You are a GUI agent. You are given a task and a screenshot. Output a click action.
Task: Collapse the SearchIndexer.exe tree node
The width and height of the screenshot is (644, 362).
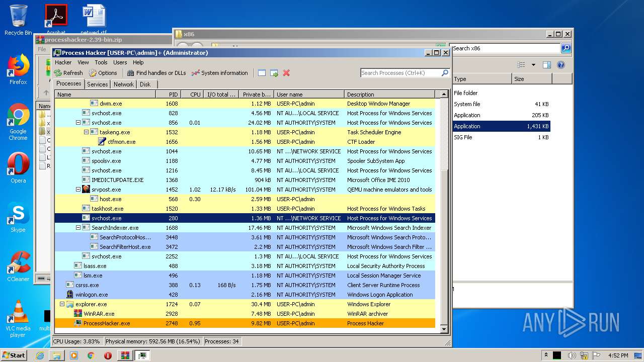[x=78, y=228]
